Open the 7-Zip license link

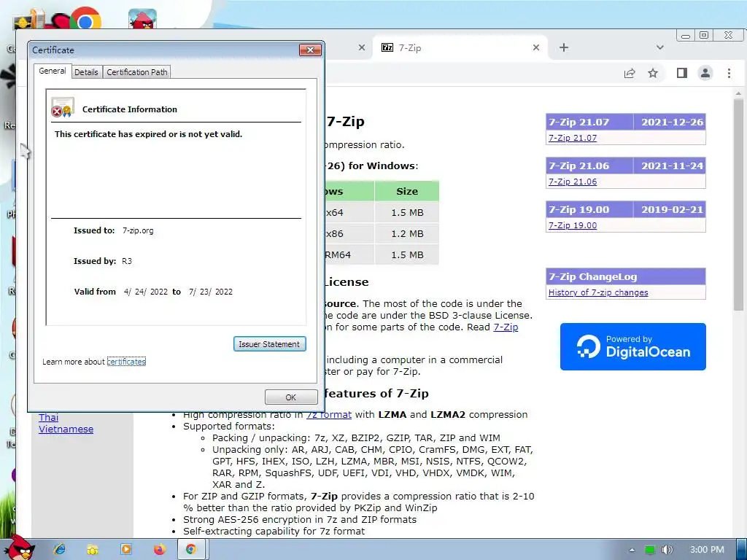(506, 327)
